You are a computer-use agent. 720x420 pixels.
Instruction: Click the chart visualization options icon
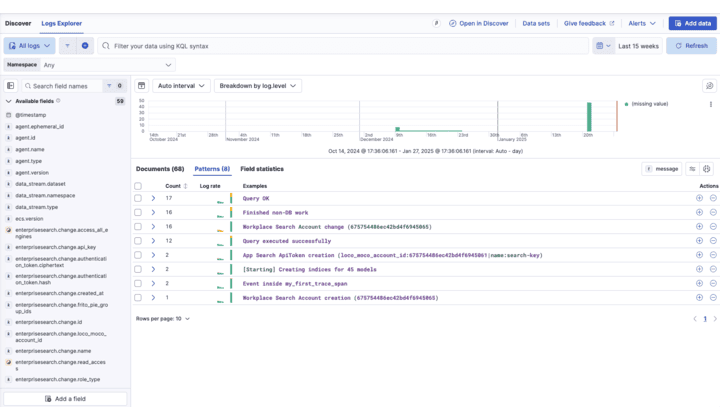[x=709, y=86]
